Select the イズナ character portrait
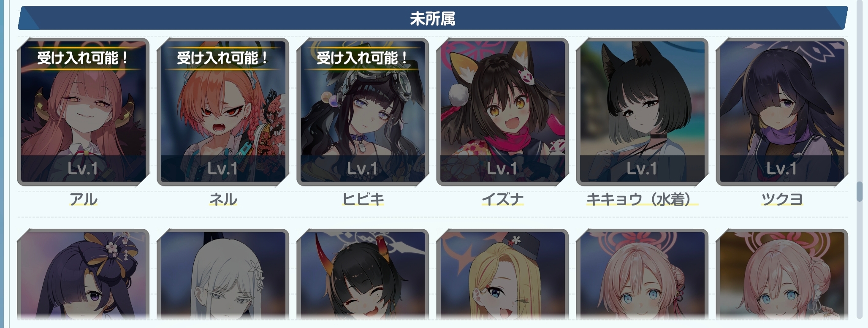 point(502,112)
